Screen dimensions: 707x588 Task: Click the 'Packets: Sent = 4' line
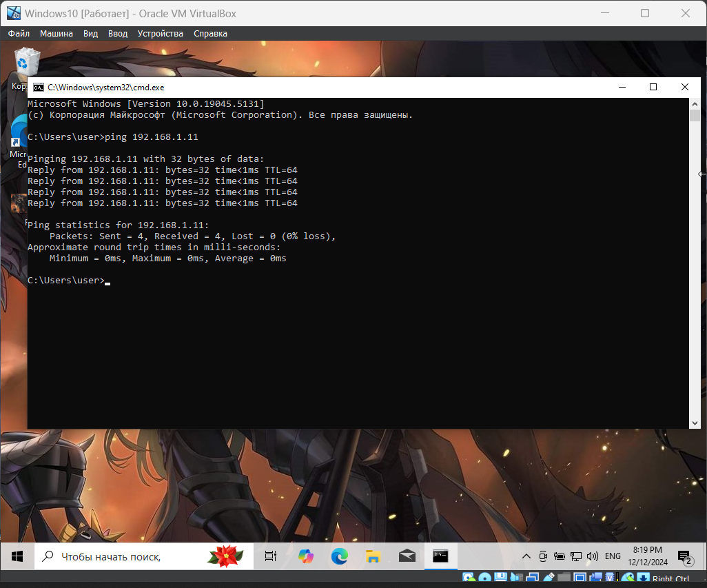click(192, 236)
